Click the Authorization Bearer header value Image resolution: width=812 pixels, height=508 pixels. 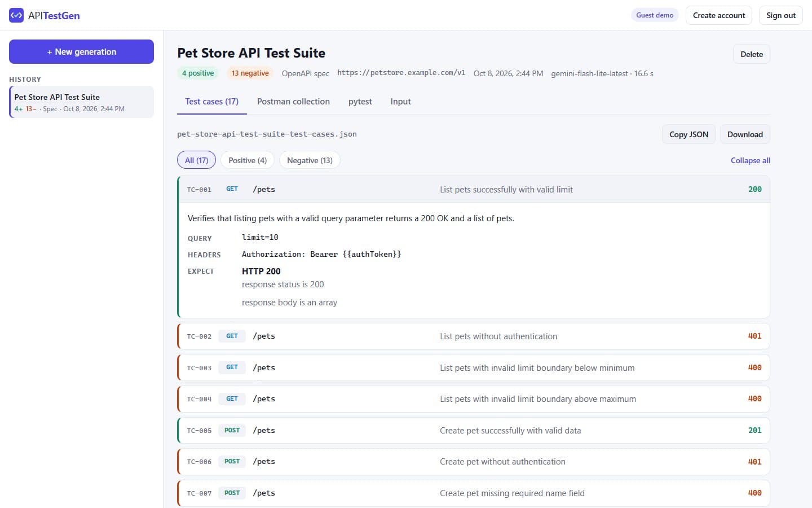coord(321,255)
